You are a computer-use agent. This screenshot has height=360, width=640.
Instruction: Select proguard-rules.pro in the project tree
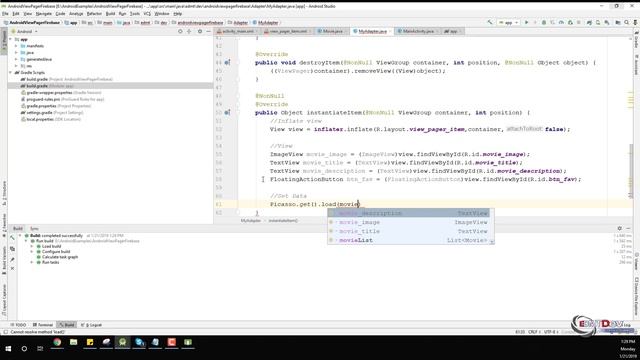62,99
